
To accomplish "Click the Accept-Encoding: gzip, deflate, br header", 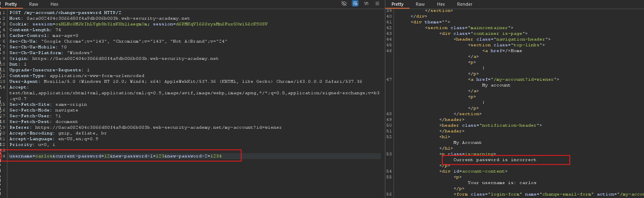I will (x=58, y=133).
